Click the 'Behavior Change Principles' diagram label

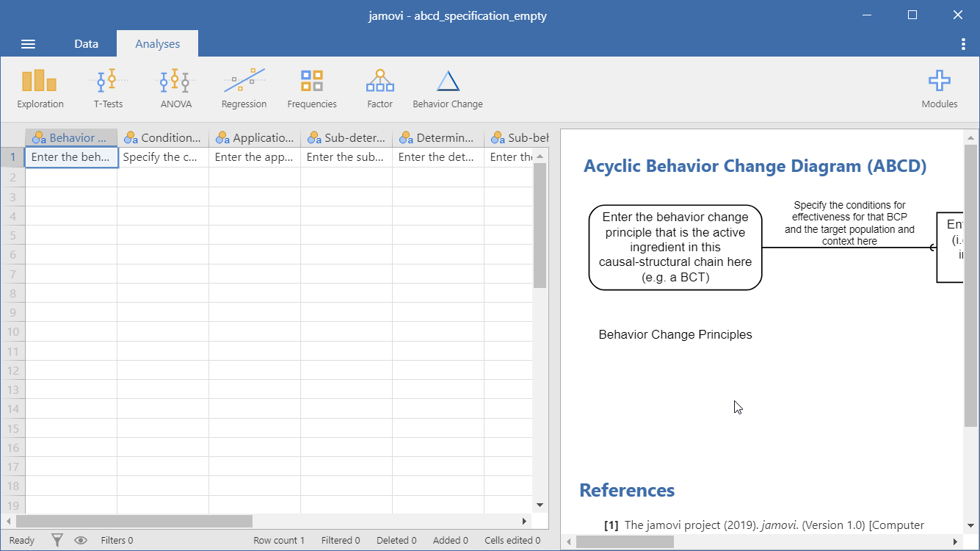675,335
